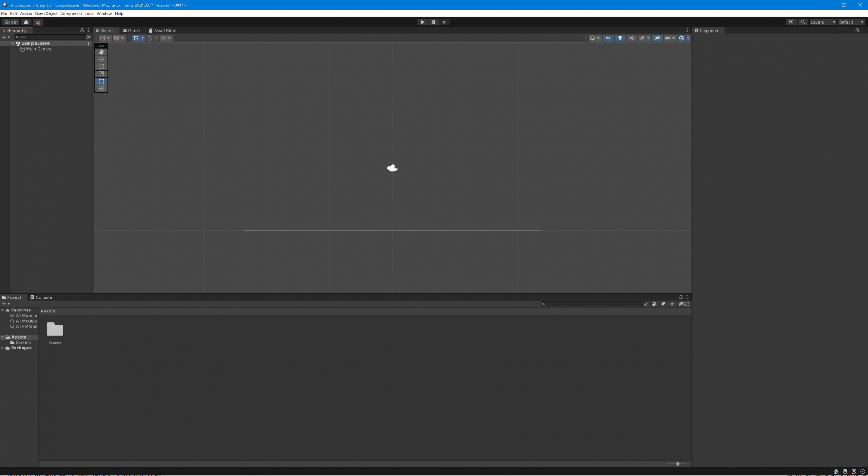This screenshot has width=868, height=476.
Task: Open the Layers dropdown
Action: coord(822,22)
